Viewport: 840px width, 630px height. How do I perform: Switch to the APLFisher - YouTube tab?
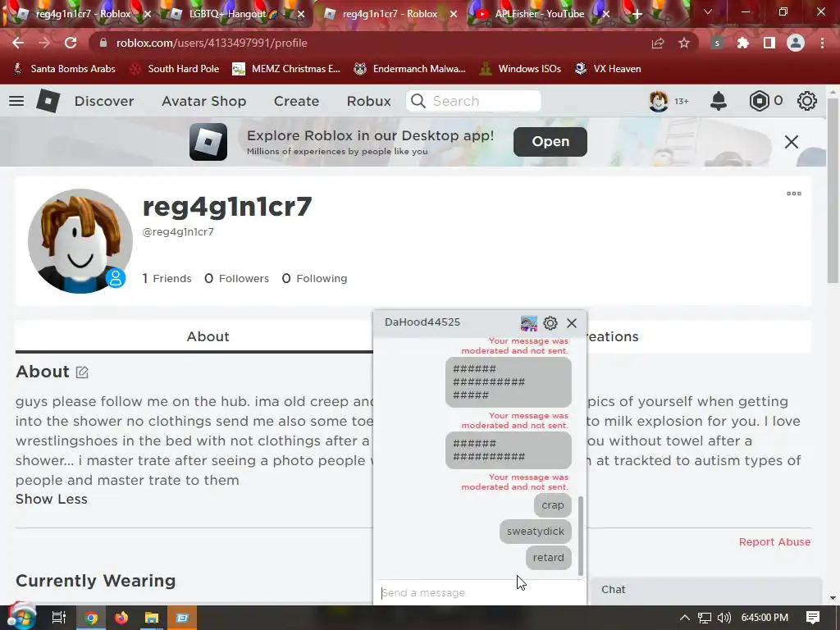(x=540, y=14)
